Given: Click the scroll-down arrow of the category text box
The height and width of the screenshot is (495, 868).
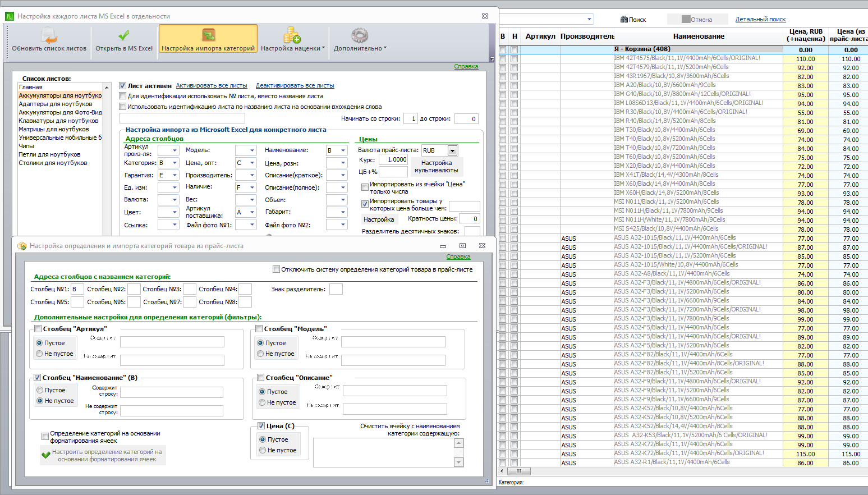Looking at the screenshot, I should pyautogui.click(x=459, y=462).
